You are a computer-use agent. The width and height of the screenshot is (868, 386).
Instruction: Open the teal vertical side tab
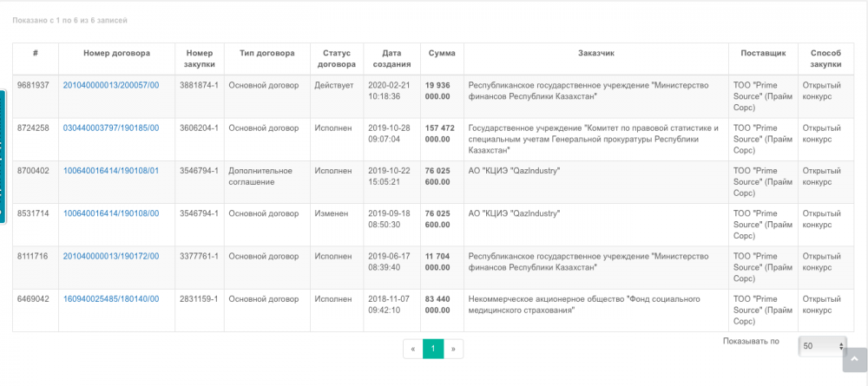click(x=3, y=156)
